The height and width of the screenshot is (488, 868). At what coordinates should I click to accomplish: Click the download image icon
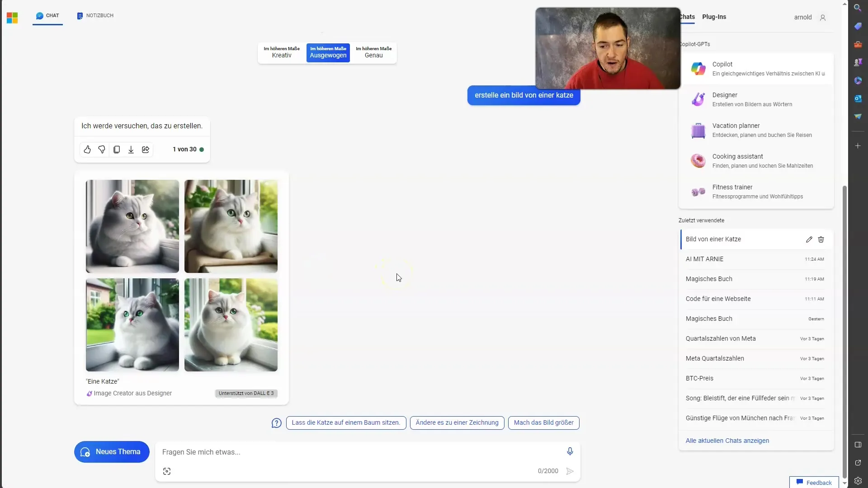(x=131, y=149)
